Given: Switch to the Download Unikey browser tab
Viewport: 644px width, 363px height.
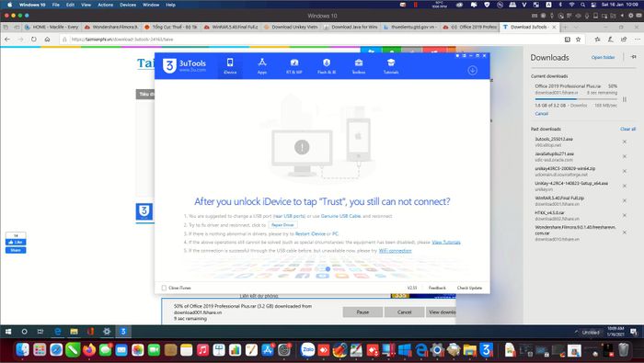Looking at the screenshot, I should [291, 27].
